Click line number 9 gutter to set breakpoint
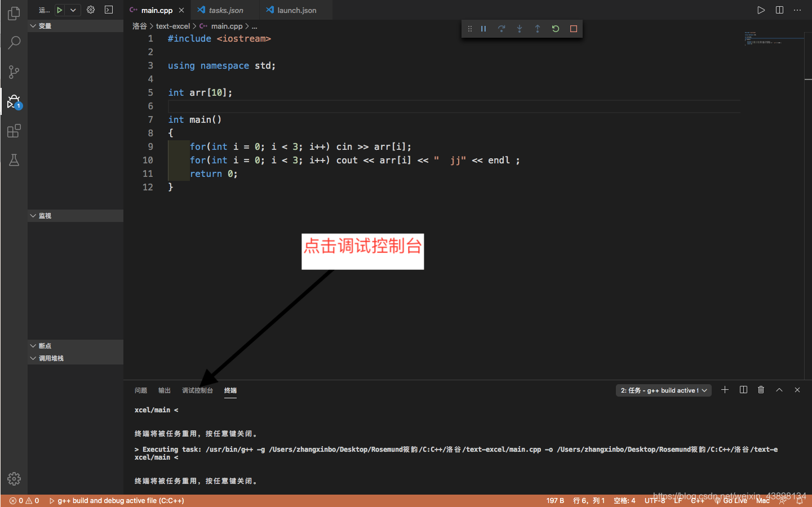The width and height of the screenshot is (812, 507). [x=150, y=146]
